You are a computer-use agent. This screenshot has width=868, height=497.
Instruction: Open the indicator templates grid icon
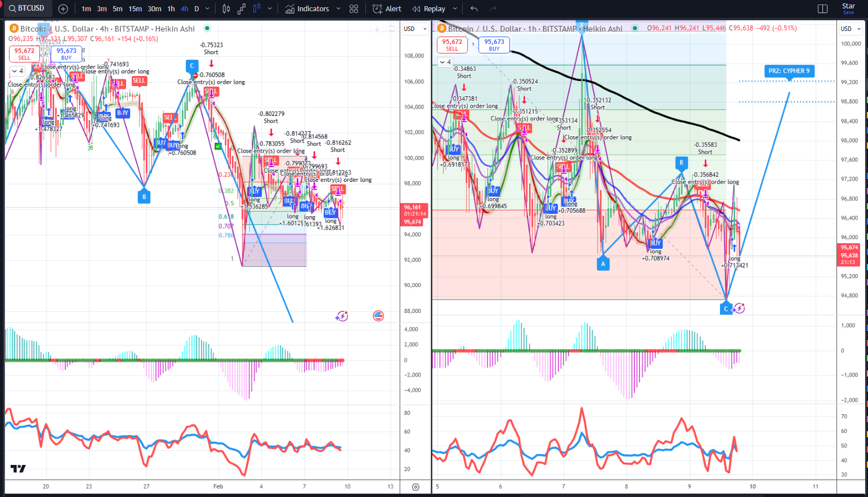click(x=354, y=8)
